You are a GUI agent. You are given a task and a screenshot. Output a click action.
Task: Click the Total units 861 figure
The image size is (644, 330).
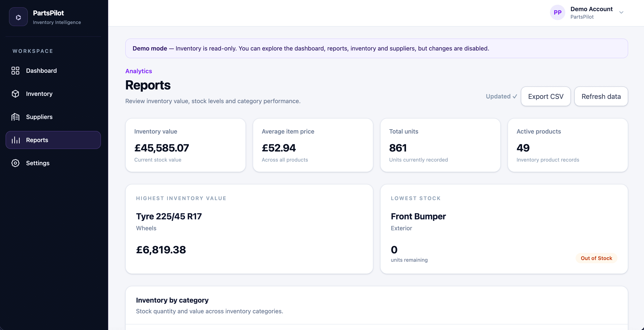(x=398, y=148)
